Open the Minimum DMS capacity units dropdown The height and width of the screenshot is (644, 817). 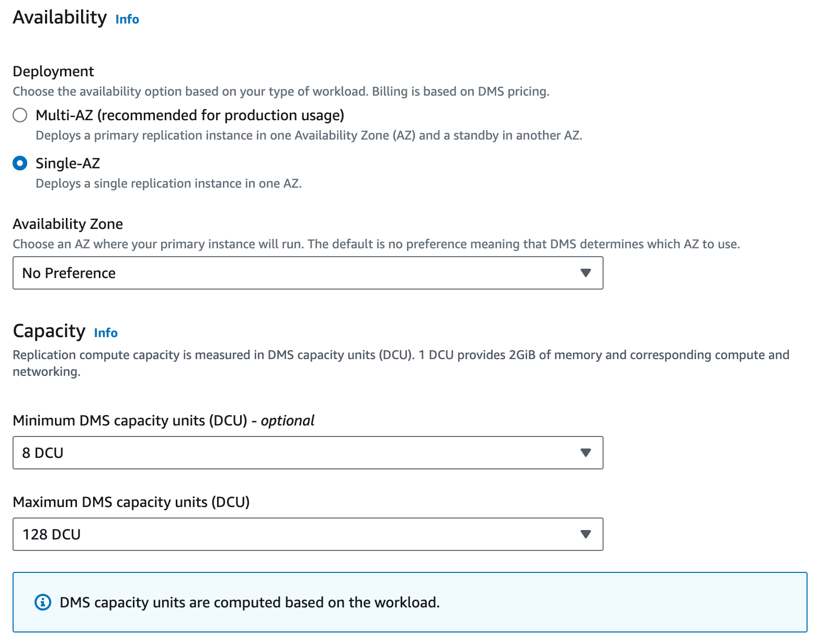coord(308,453)
